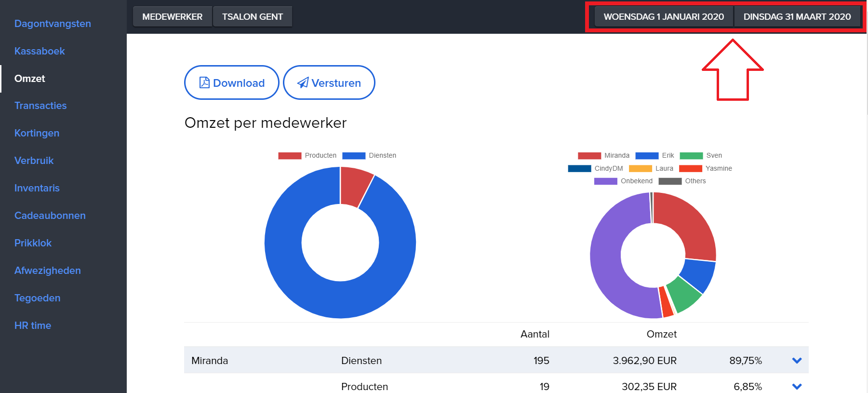The width and height of the screenshot is (868, 393).
Task: Go to Prikklok
Action: coord(33,243)
